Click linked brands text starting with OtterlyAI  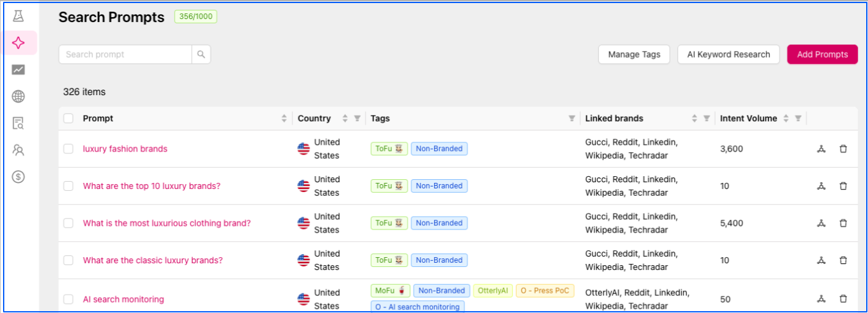click(x=637, y=299)
